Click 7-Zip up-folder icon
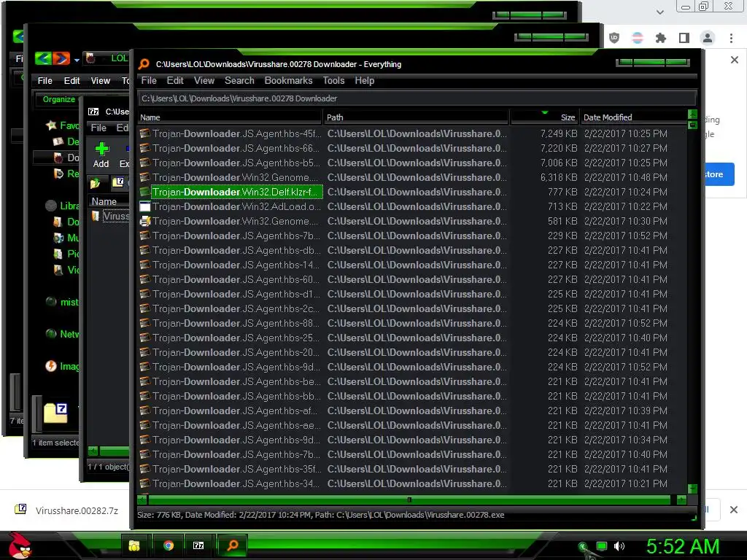Image resolution: width=747 pixels, height=560 pixels. [x=95, y=183]
